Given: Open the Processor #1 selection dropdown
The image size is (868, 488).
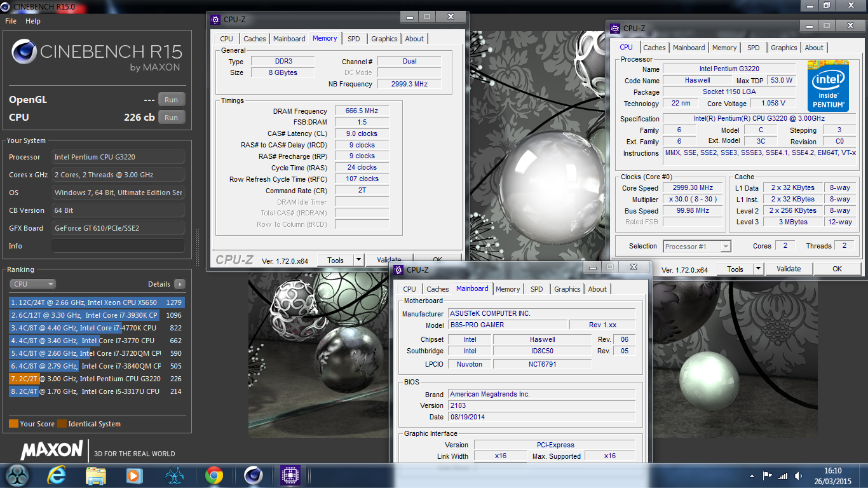Looking at the screenshot, I should [x=697, y=247].
